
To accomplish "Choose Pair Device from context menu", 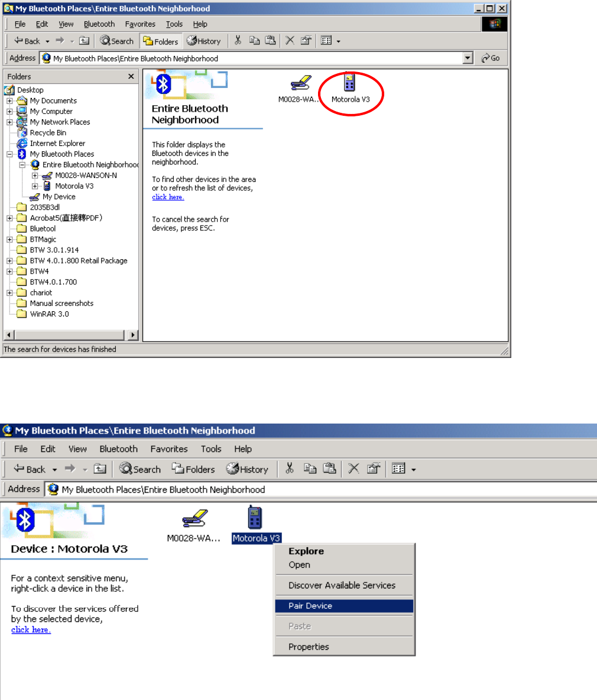I will 344,606.
